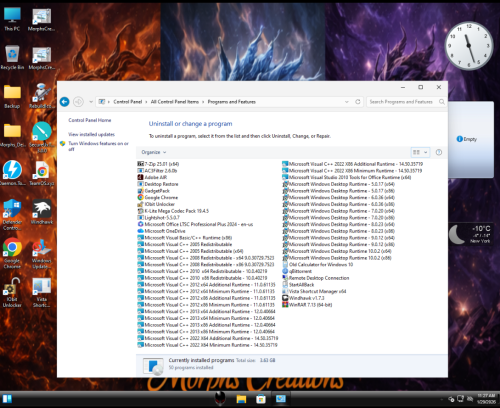
Task: Select Old Calculator for Windows 10
Action: click(x=318, y=264)
